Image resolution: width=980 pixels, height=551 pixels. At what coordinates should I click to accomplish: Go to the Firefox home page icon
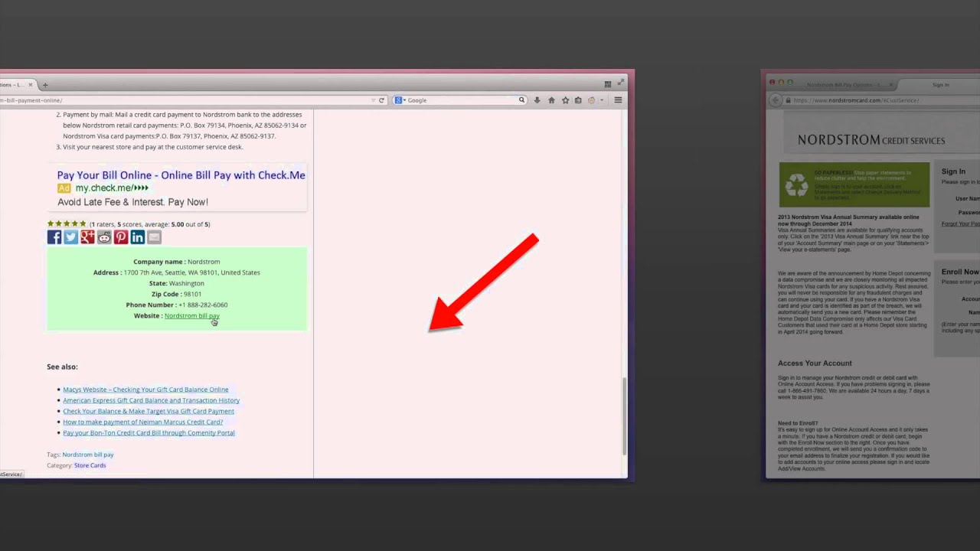pyautogui.click(x=551, y=100)
